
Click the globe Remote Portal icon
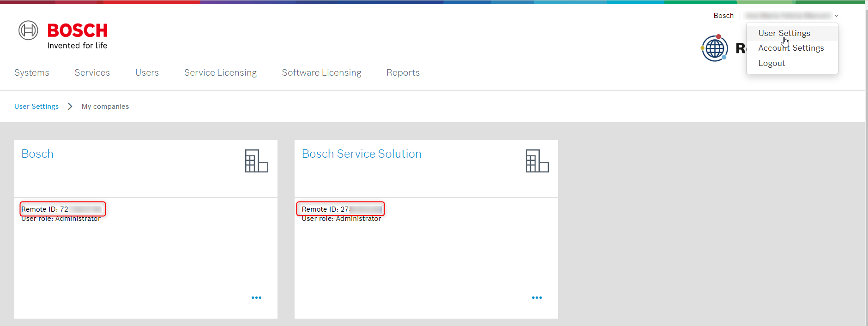pos(714,48)
